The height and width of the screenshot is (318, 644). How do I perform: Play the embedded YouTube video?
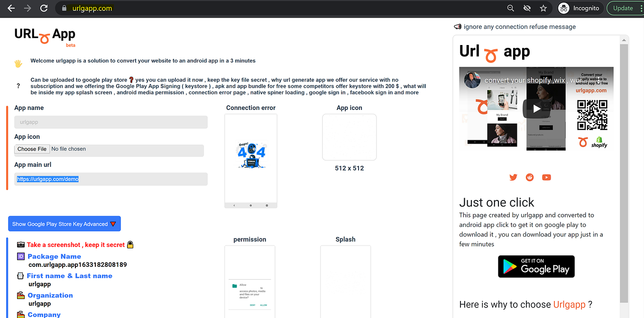tap(536, 109)
